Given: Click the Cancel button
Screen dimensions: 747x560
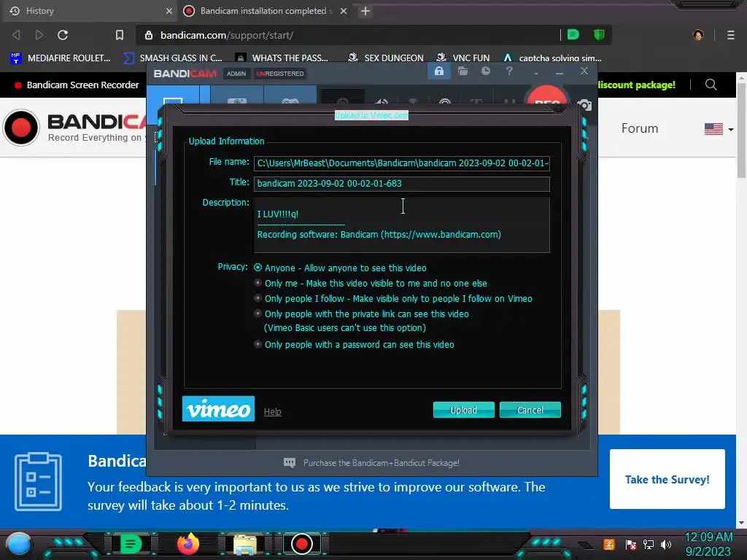Looking at the screenshot, I should coord(530,410).
